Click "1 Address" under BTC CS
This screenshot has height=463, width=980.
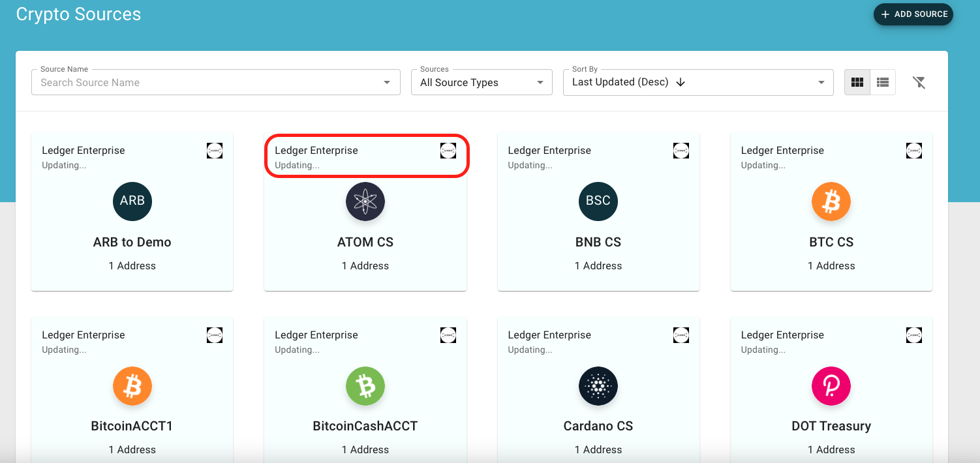click(x=831, y=265)
